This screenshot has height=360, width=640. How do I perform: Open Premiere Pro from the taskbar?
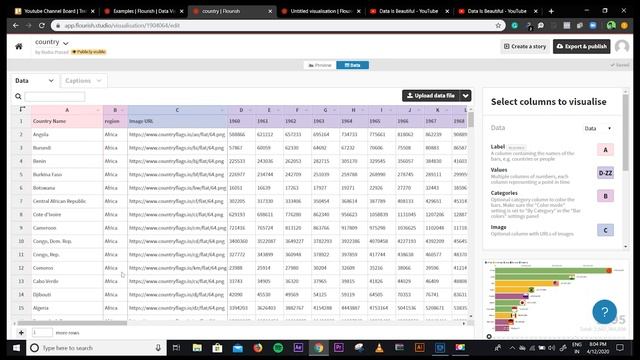[338, 348]
